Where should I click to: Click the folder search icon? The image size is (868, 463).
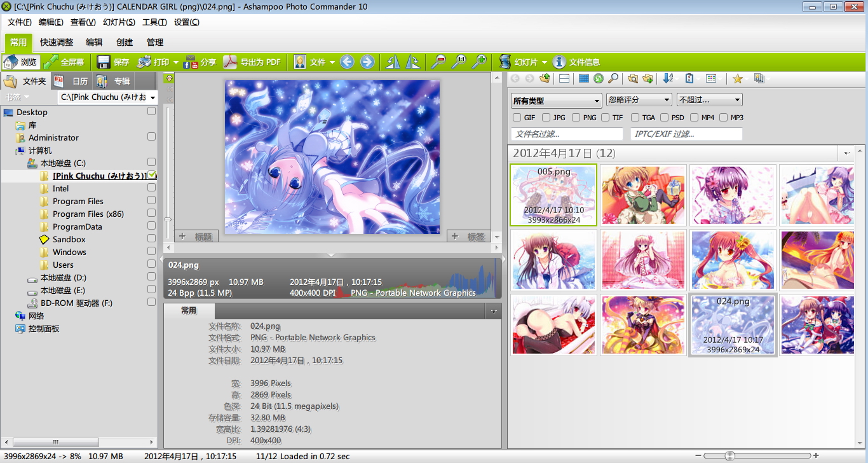(633, 78)
